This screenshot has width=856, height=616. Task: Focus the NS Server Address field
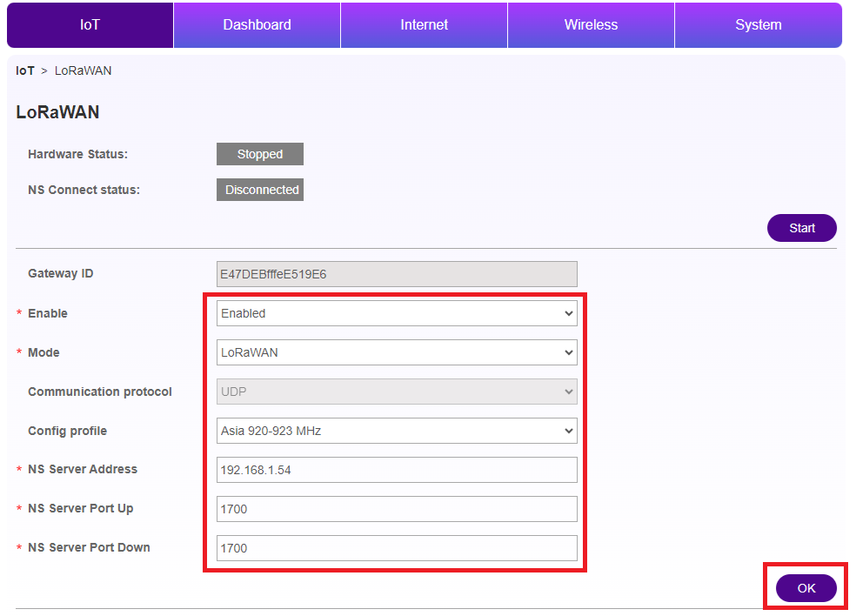[397, 470]
